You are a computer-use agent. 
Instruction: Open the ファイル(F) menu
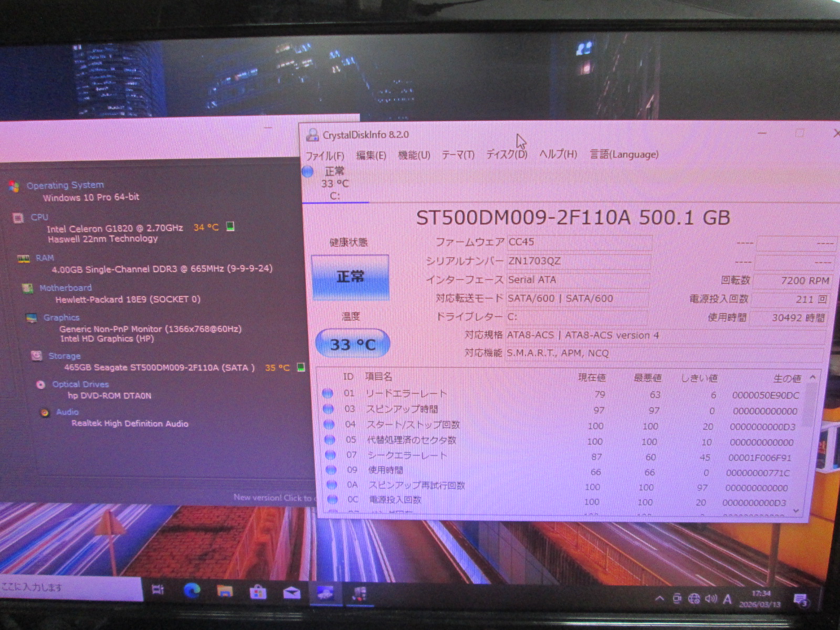[x=325, y=156]
